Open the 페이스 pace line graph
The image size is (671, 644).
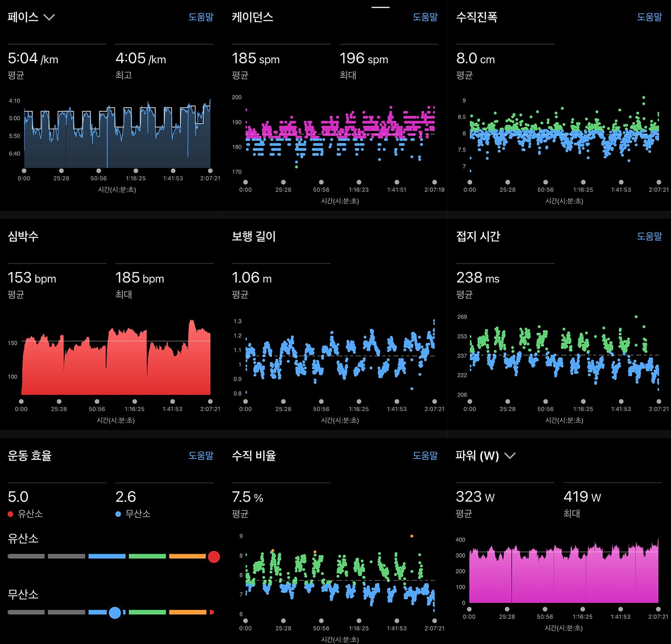click(x=117, y=134)
